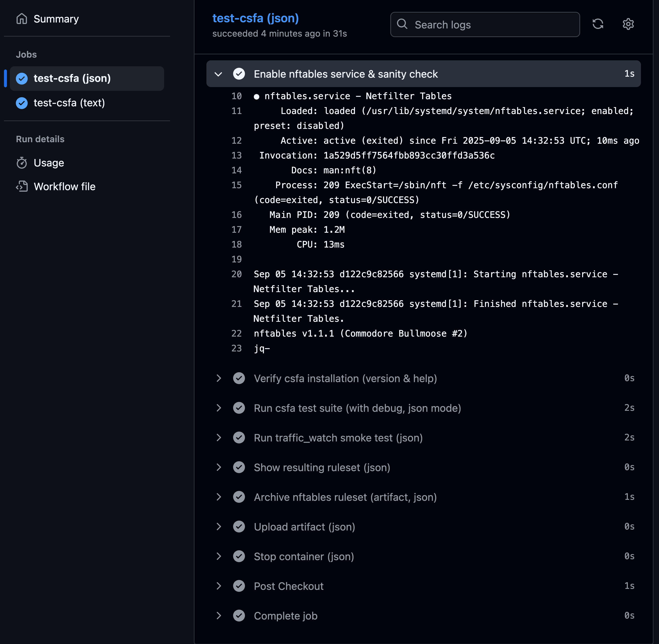Click log line number 22
The image size is (659, 644).
[237, 334]
